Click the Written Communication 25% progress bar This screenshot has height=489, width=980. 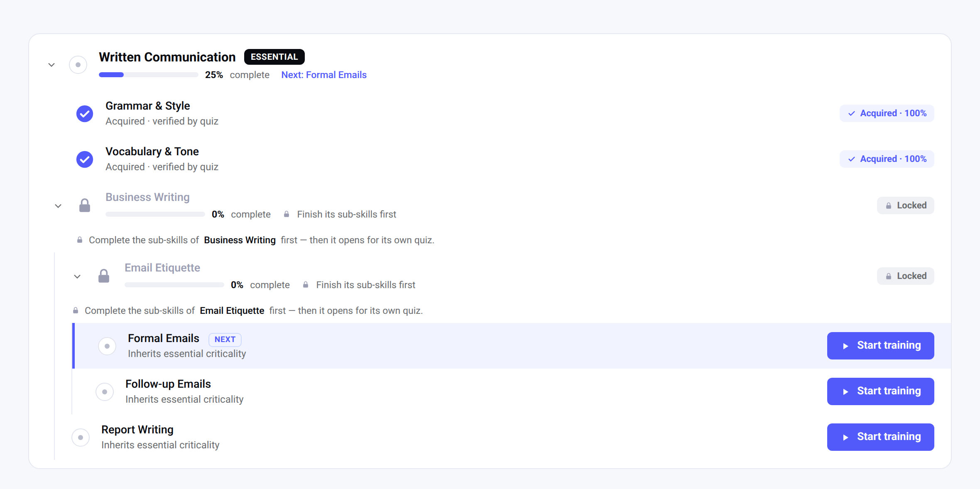point(149,75)
